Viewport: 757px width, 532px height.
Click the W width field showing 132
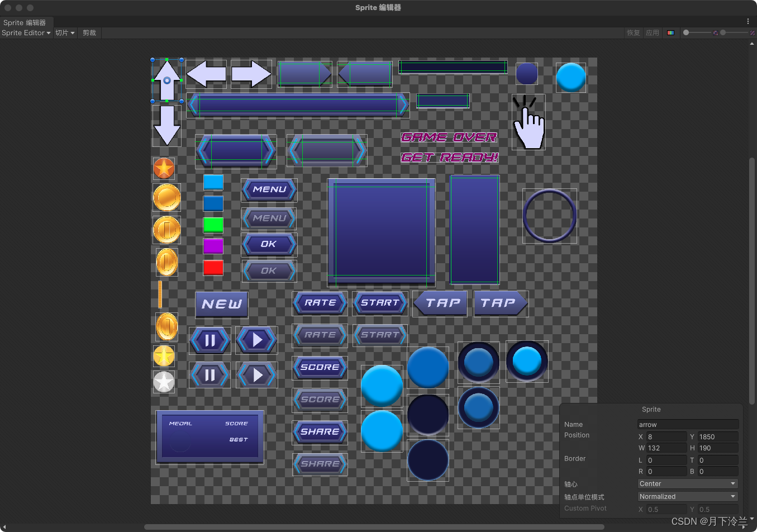[x=666, y=448]
